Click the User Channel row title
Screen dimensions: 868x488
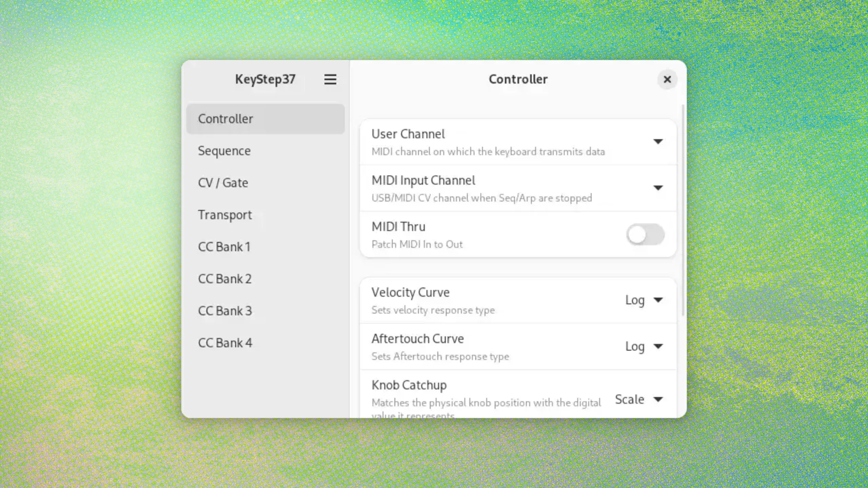coord(408,134)
